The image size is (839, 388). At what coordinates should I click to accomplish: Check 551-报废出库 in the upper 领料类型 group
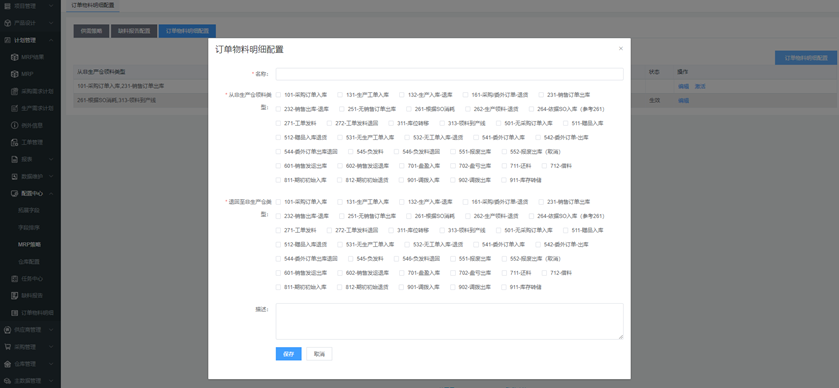453,152
